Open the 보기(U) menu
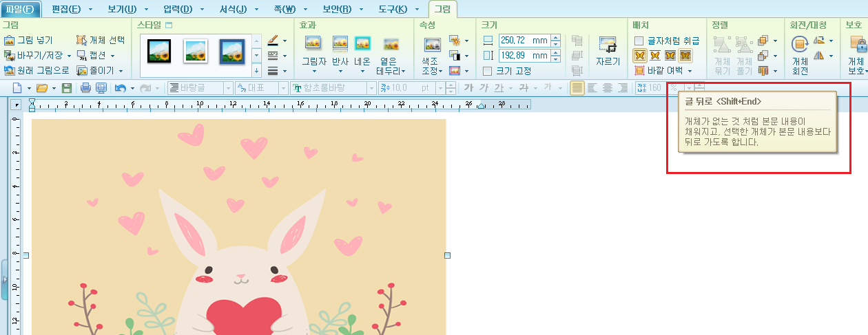This screenshot has height=335, width=868. point(123,9)
